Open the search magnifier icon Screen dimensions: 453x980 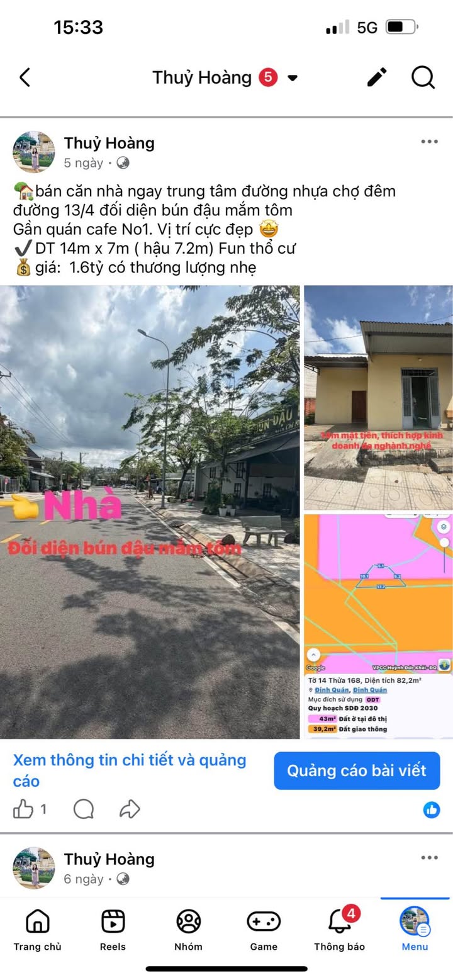click(x=423, y=78)
